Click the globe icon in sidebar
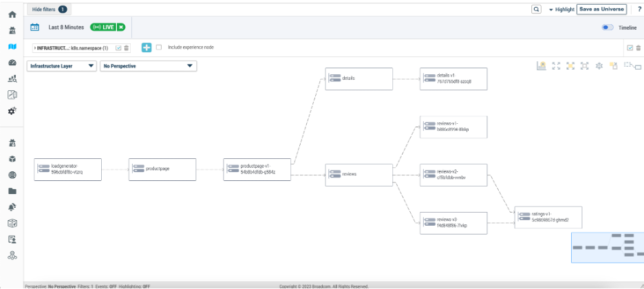The width and height of the screenshot is (644, 289). pyautogui.click(x=12, y=175)
